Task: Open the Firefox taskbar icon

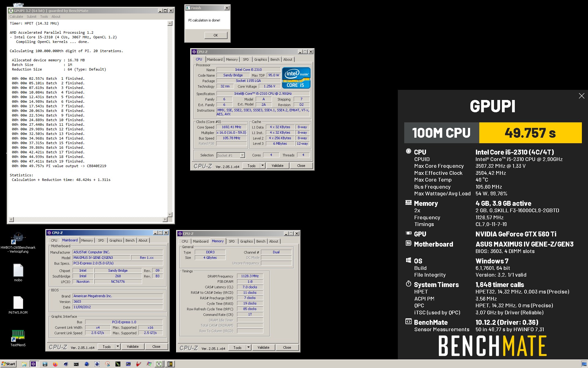Action: [55, 364]
